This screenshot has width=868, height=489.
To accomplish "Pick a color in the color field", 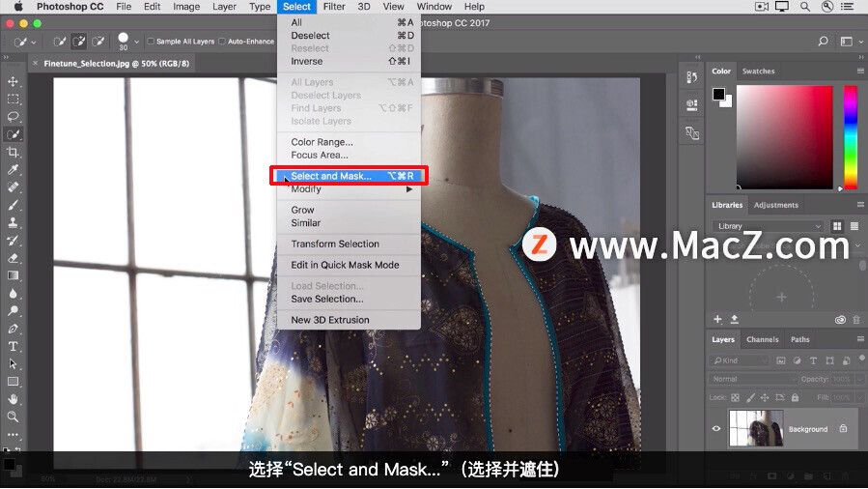I will pos(784,137).
